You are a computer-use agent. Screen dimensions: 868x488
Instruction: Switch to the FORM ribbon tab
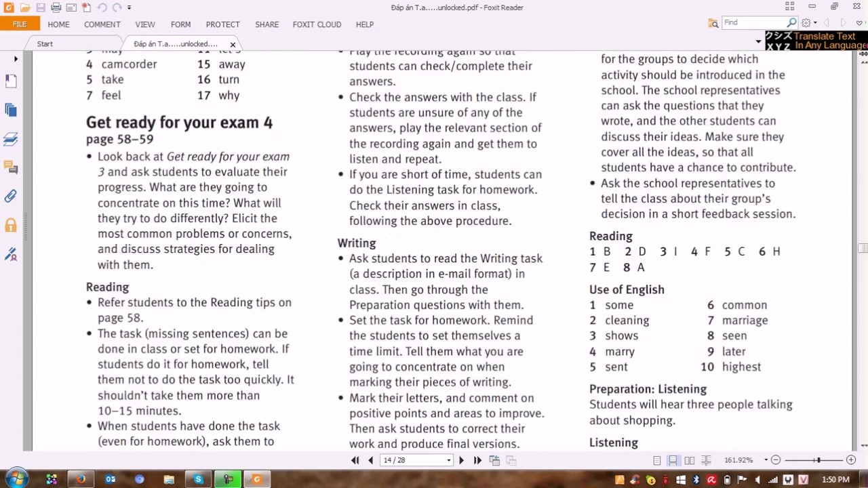click(x=180, y=24)
